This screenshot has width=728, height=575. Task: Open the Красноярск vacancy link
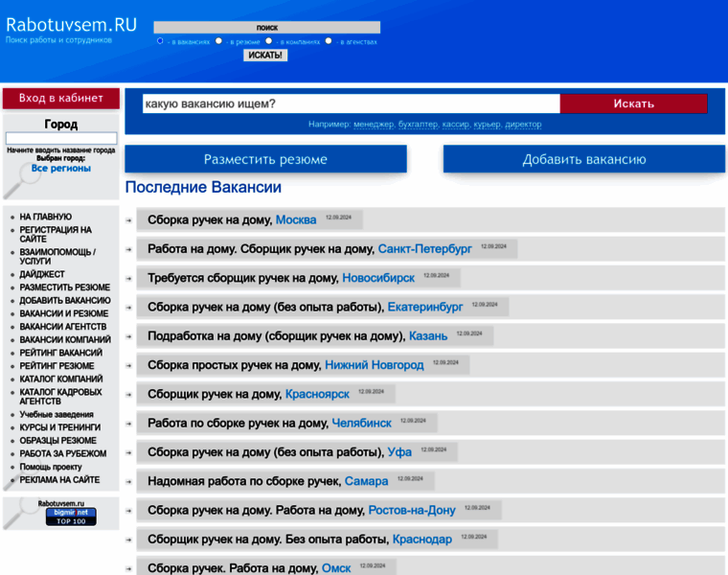click(317, 394)
